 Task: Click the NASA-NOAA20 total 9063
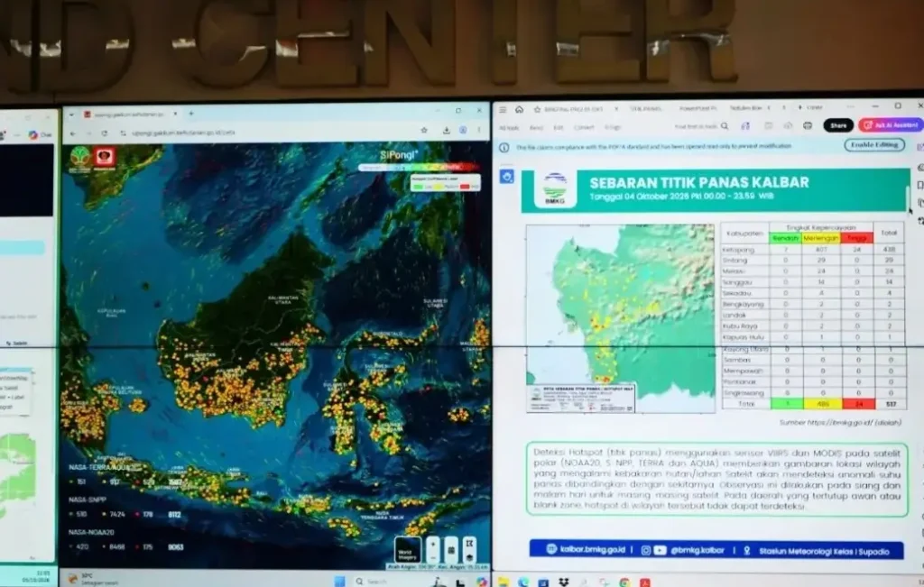pyautogui.click(x=176, y=547)
